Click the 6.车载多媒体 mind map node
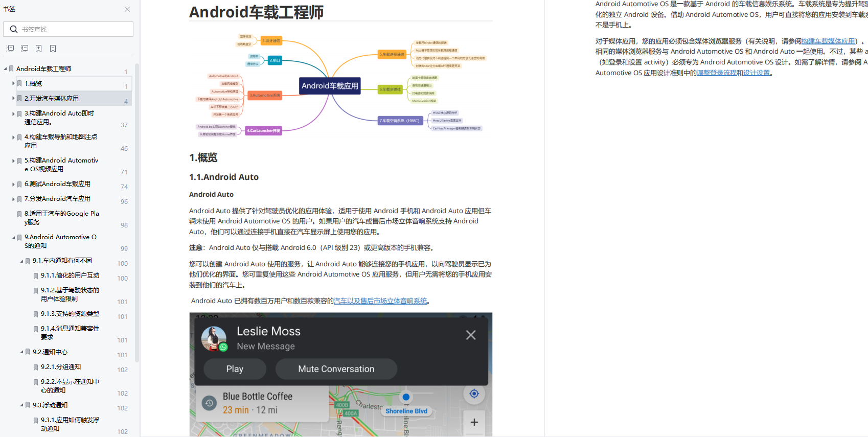This screenshot has height=437, width=868. (391, 89)
